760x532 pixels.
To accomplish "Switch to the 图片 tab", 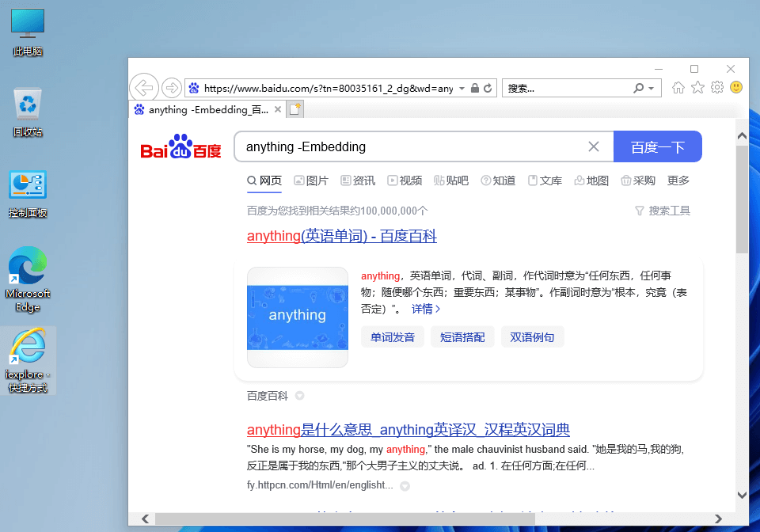I will (x=311, y=180).
